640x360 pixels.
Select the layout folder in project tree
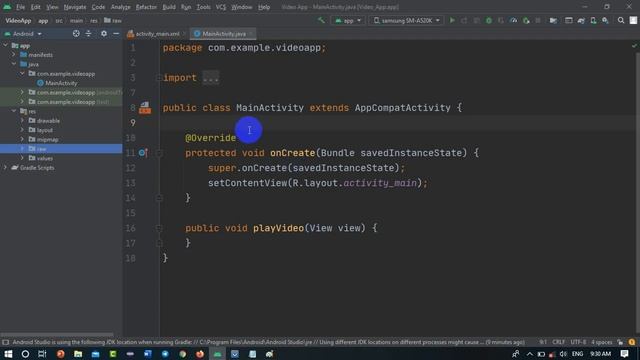pos(44,130)
